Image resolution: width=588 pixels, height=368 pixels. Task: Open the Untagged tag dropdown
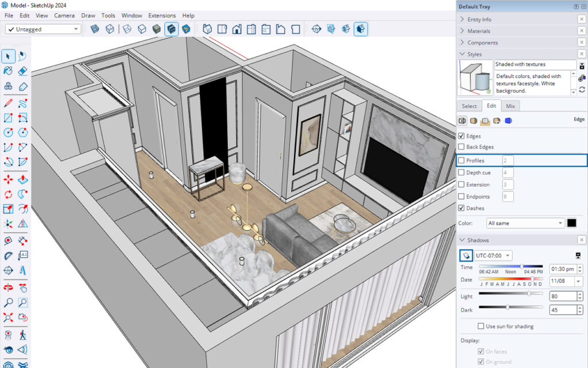coord(43,29)
